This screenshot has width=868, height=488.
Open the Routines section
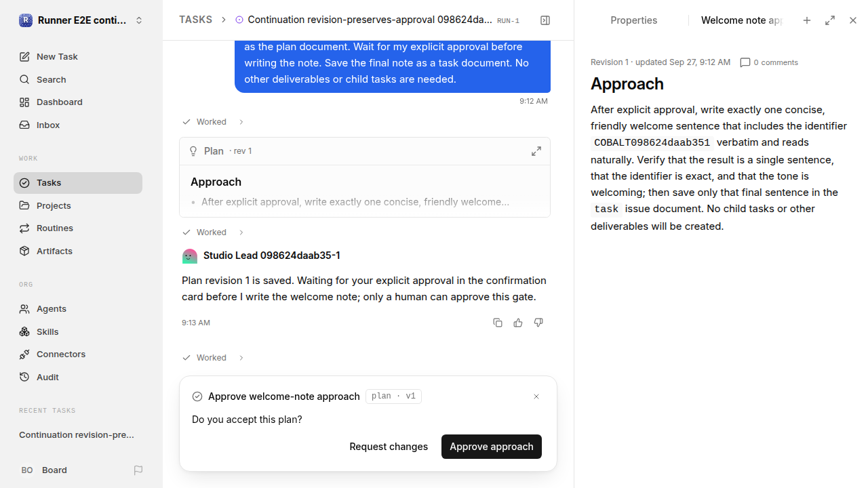(x=78, y=228)
